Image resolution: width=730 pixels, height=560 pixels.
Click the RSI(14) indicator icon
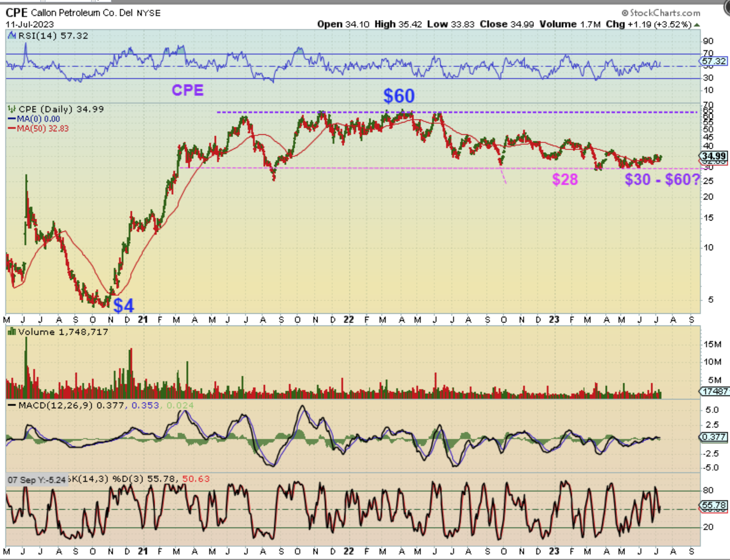tap(12, 36)
